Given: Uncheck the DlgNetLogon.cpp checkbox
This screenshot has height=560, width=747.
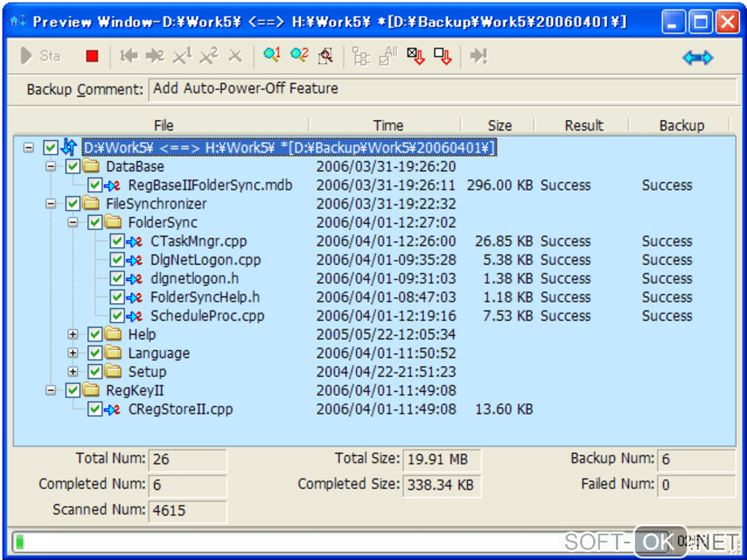Looking at the screenshot, I should 117,260.
